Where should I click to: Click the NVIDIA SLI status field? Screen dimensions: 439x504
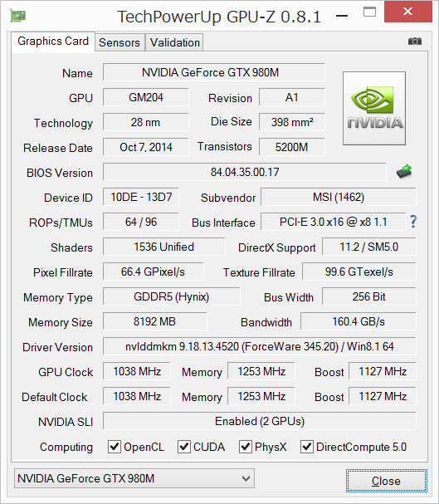tap(259, 421)
